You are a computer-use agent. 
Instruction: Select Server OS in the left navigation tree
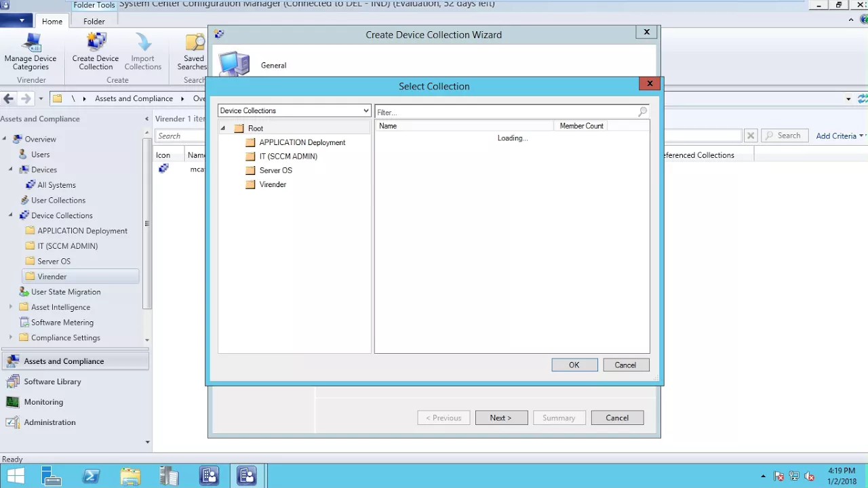54,261
